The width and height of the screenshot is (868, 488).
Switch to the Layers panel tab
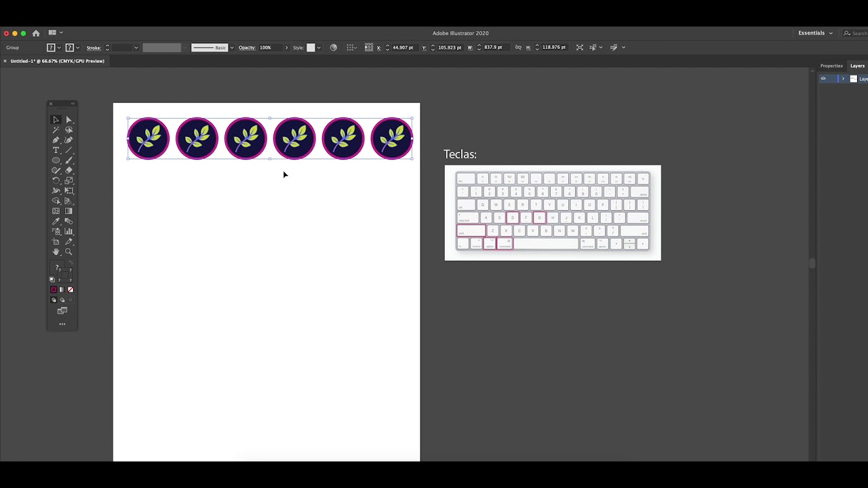coord(858,66)
